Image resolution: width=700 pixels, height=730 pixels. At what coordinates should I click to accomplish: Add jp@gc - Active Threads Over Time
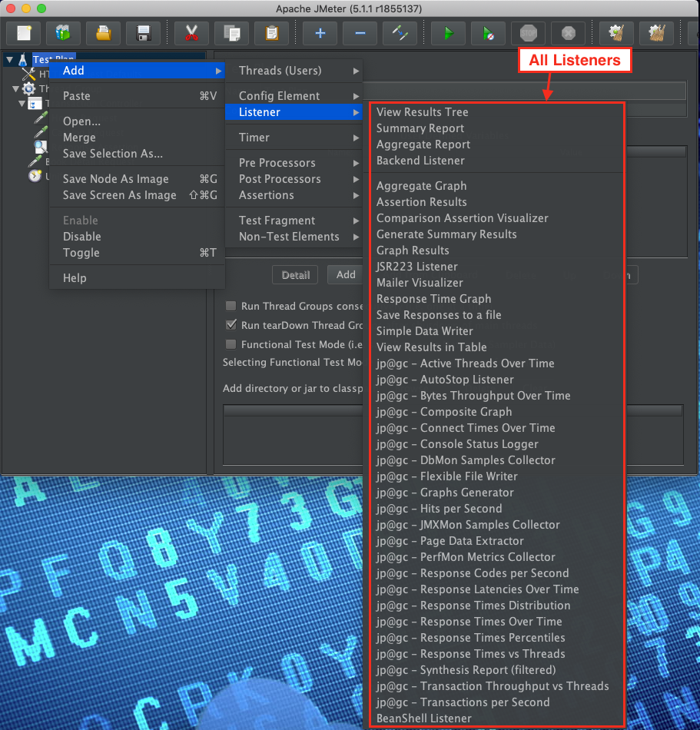[496, 363]
